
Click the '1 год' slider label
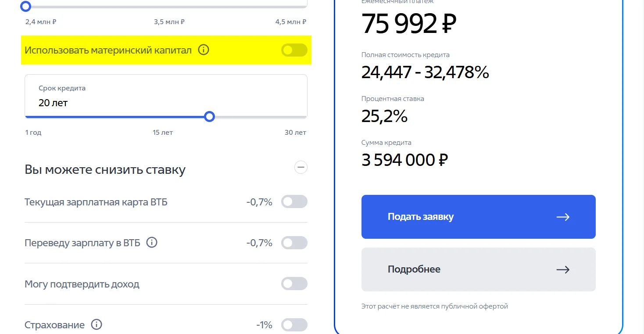(x=33, y=133)
